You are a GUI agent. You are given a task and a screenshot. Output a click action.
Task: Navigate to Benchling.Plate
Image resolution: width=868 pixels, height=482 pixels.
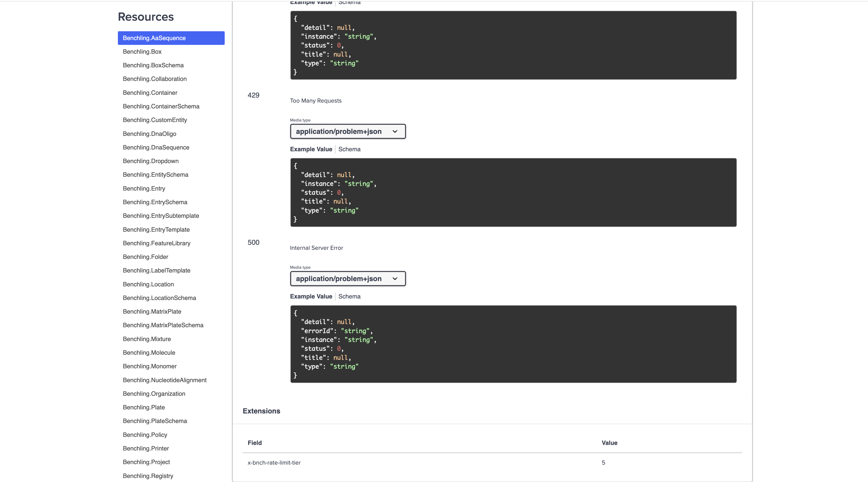point(144,407)
